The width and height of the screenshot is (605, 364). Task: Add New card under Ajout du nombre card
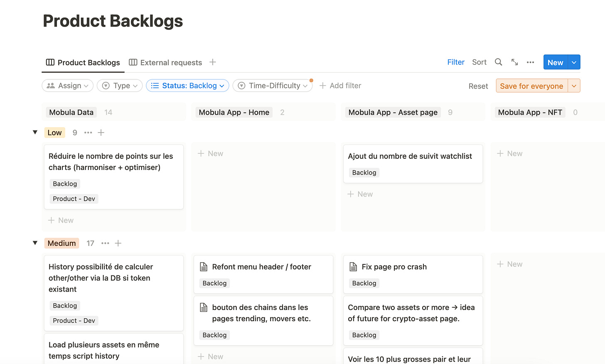pos(360,194)
